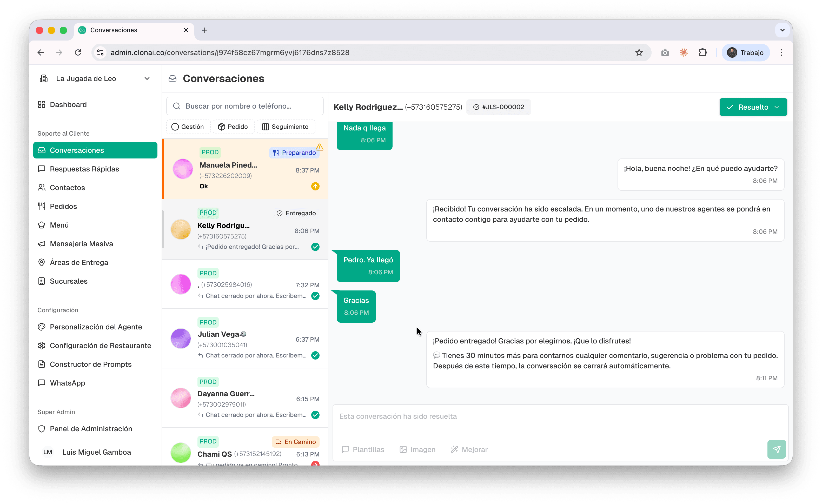Screen dimensions: 822x504
Task: Click Manuela Pined avatar
Action: click(183, 169)
